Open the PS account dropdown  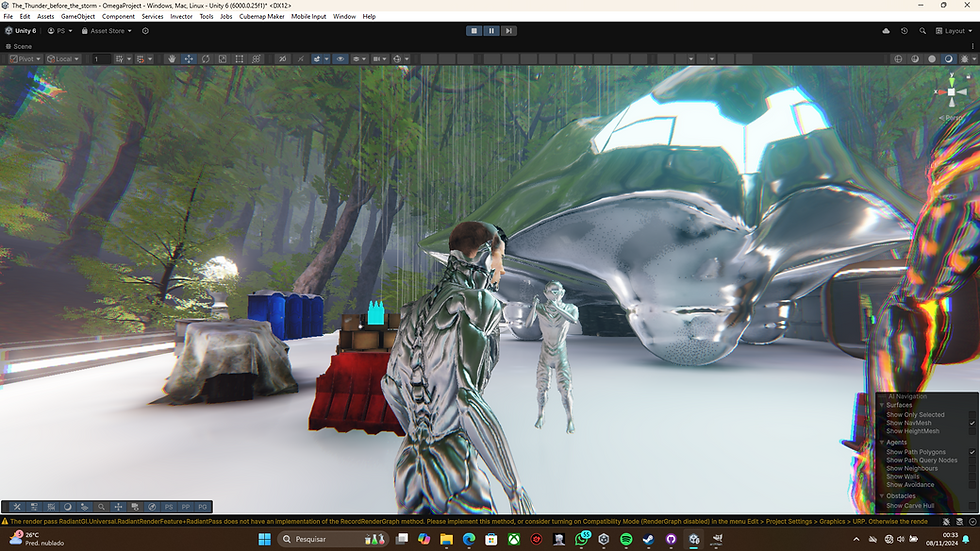click(x=60, y=31)
